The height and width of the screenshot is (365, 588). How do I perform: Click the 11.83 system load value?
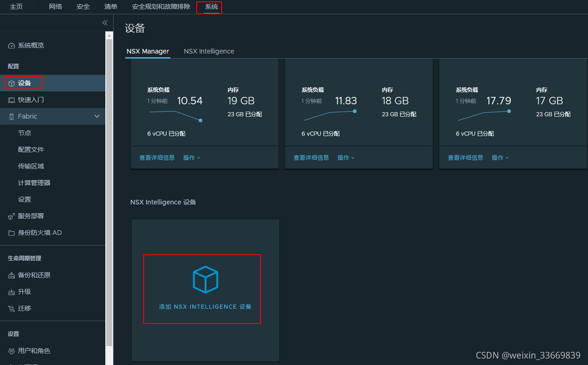tap(346, 101)
